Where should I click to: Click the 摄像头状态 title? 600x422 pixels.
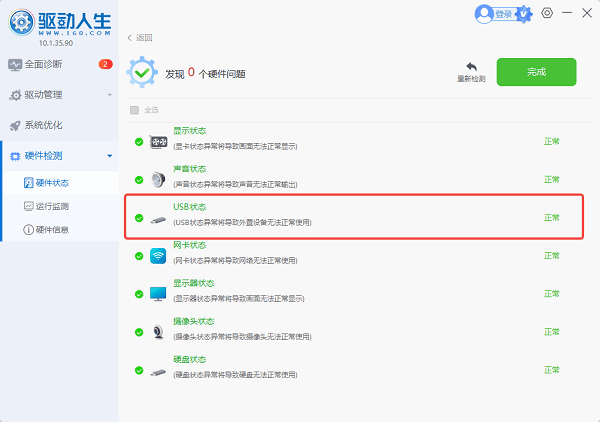click(x=194, y=321)
